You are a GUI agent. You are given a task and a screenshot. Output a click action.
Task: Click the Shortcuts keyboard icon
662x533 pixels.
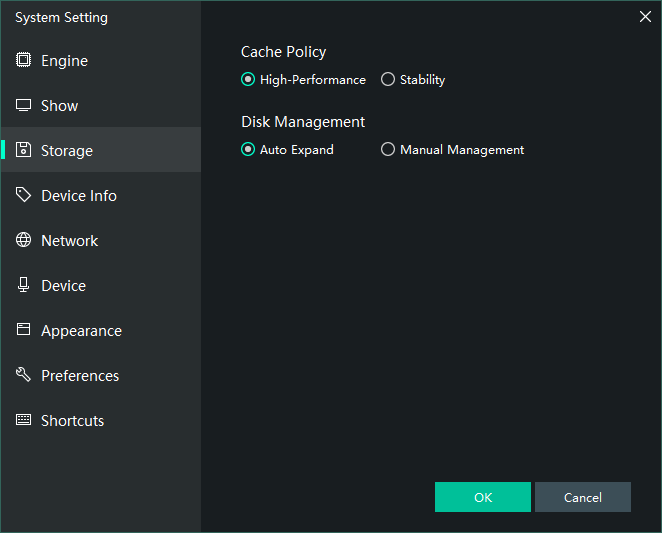pos(23,420)
